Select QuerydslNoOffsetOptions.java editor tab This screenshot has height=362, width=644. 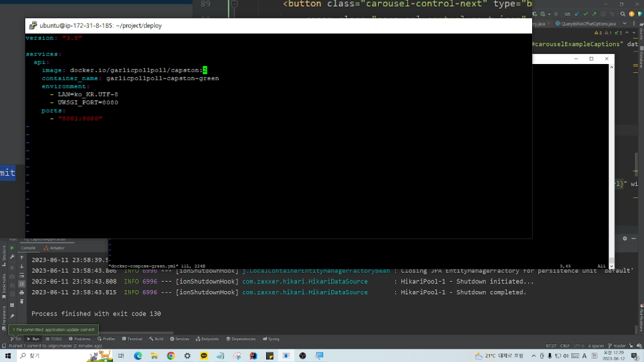[x=585, y=24]
